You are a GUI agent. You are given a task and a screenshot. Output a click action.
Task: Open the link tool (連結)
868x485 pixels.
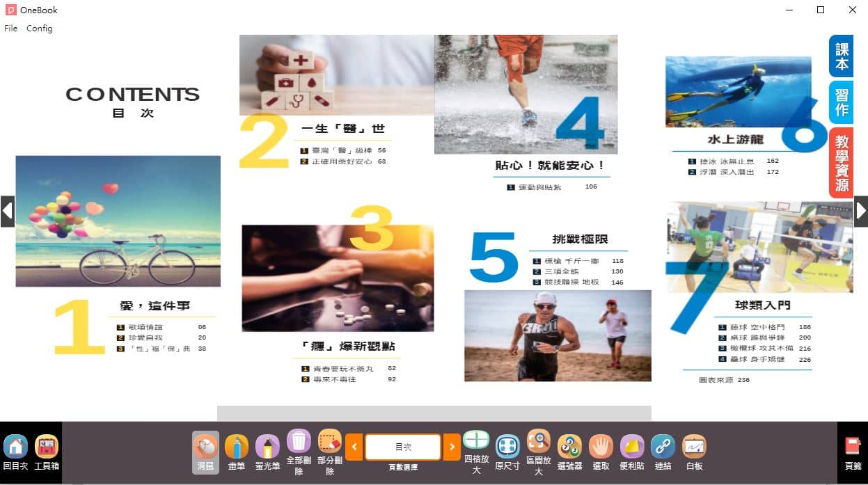point(663,452)
